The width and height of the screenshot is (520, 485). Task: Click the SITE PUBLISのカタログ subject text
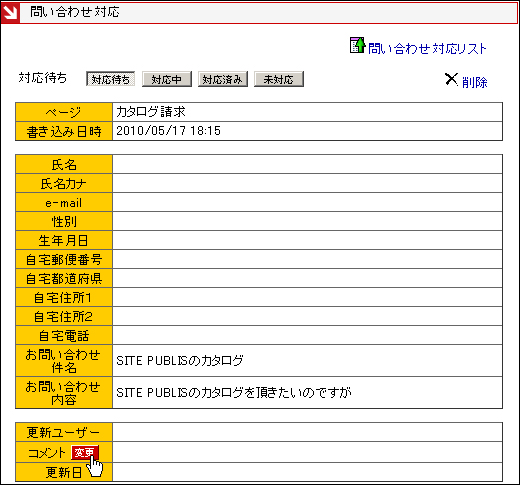(180, 361)
